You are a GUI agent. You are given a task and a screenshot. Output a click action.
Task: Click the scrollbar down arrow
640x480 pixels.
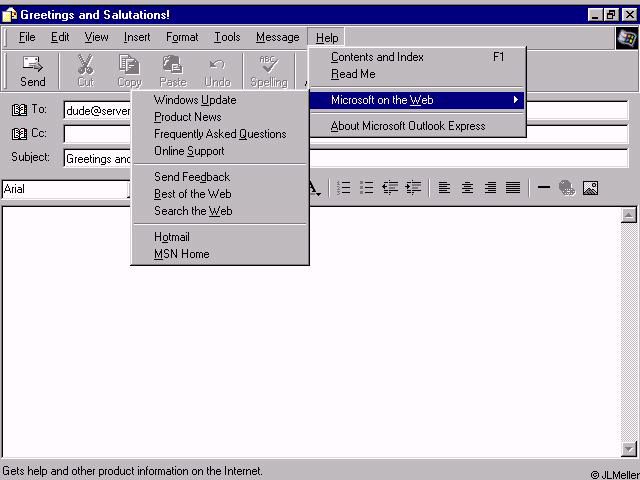[629, 449]
